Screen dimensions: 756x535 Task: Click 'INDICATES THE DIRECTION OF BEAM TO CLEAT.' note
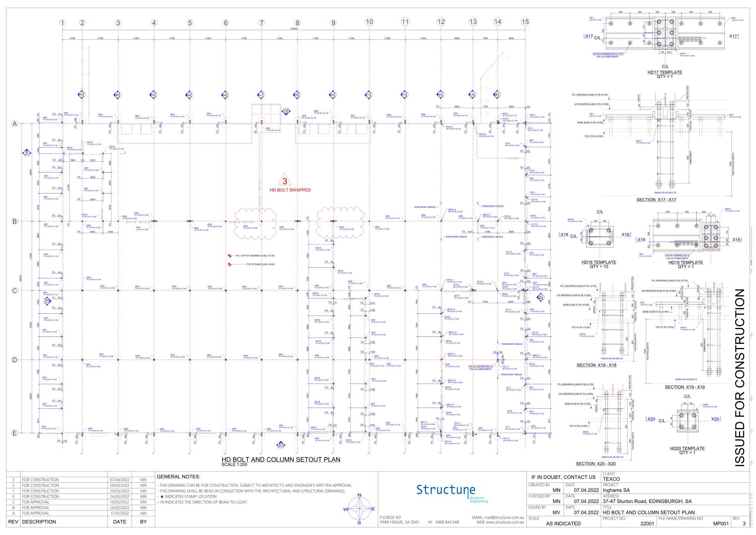coord(206,503)
